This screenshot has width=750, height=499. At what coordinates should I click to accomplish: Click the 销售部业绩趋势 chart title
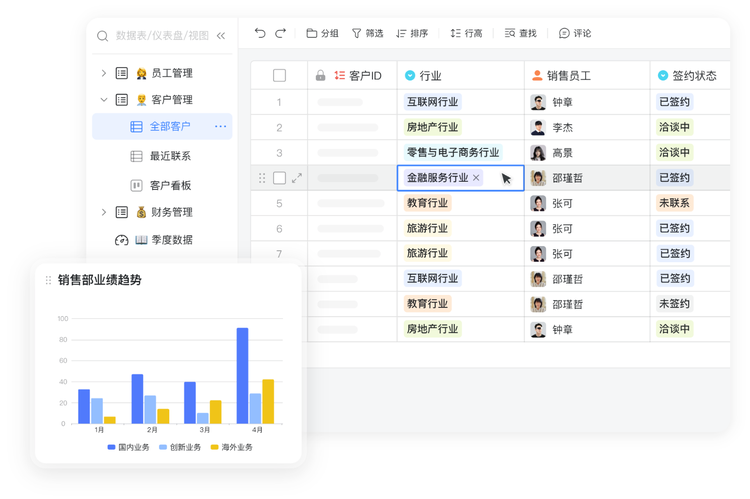pyautogui.click(x=99, y=280)
